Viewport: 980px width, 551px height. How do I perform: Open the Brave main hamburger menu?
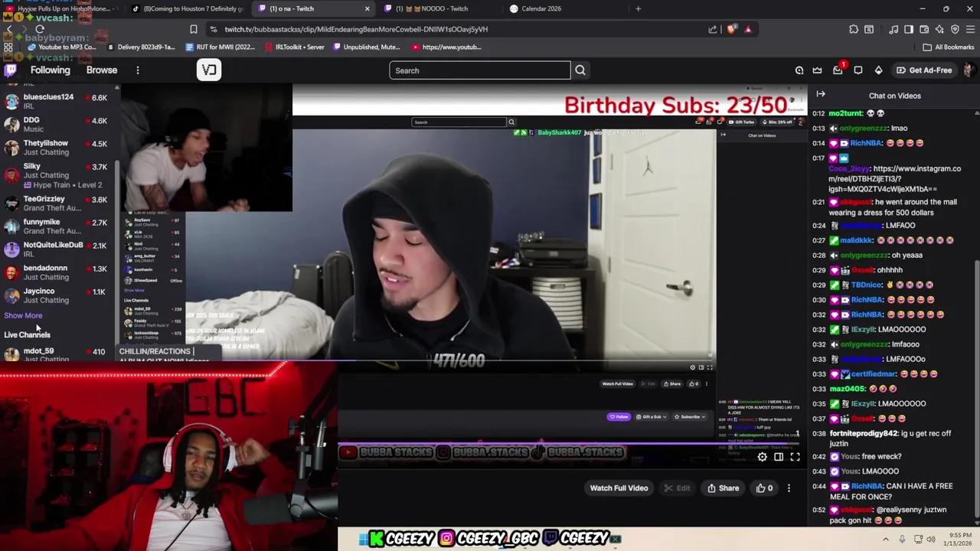(x=969, y=29)
